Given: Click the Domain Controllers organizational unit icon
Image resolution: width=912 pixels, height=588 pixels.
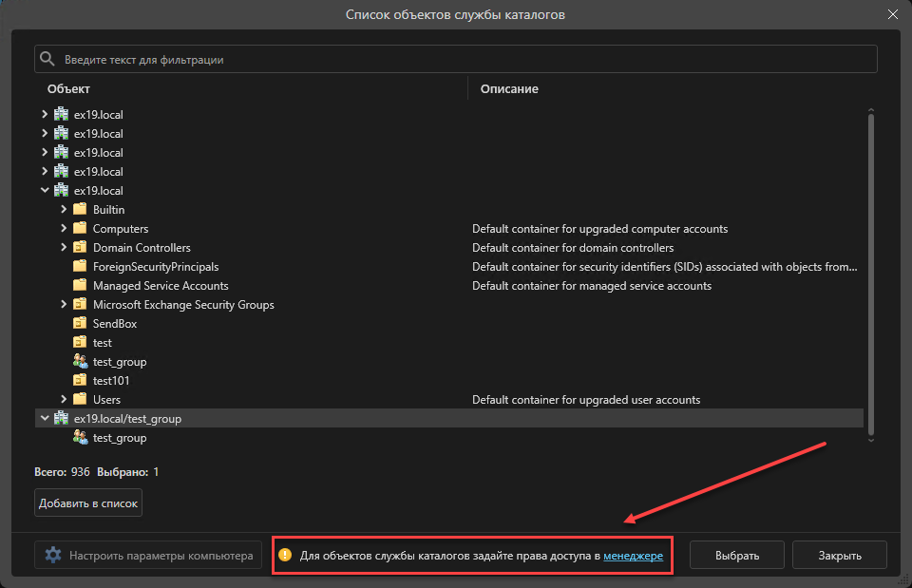Looking at the screenshot, I should (80, 248).
